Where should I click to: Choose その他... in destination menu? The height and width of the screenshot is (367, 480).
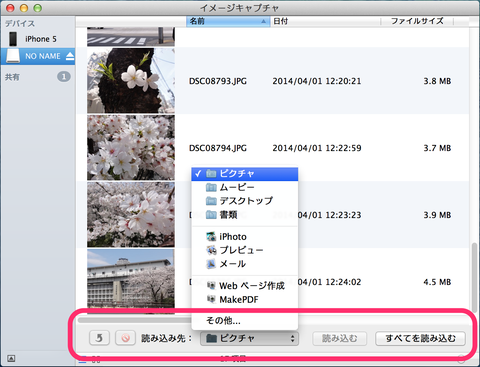click(x=245, y=321)
